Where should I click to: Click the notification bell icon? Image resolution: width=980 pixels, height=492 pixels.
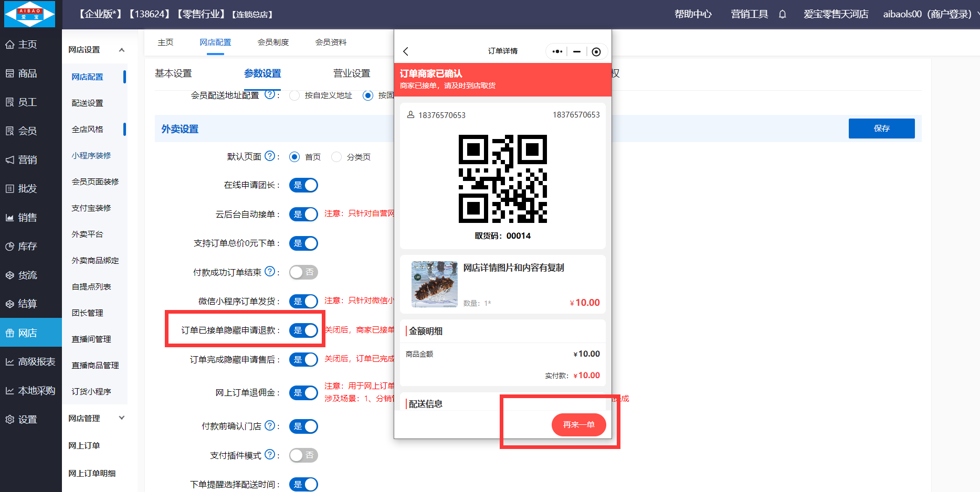pos(782,14)
